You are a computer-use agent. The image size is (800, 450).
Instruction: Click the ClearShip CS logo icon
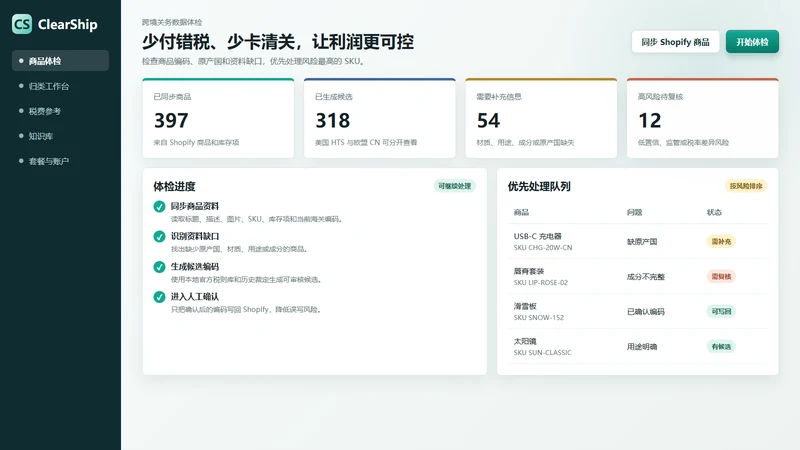[22, 24]
